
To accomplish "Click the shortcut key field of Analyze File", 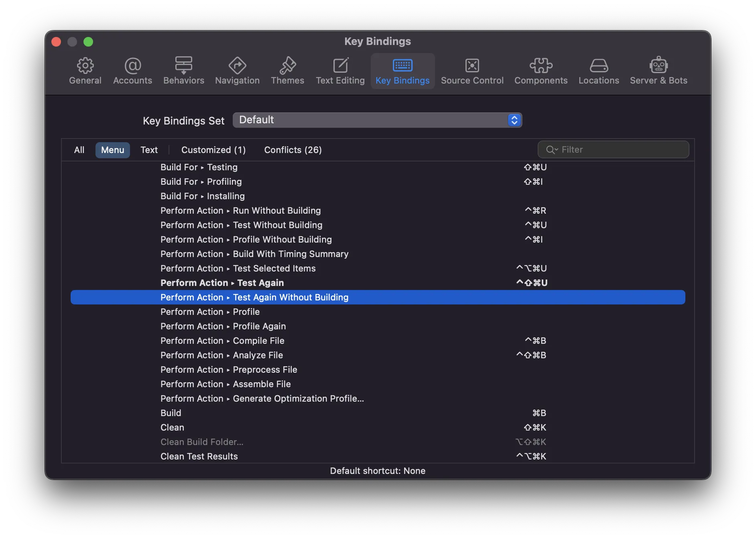I will [x=531, y=355].
